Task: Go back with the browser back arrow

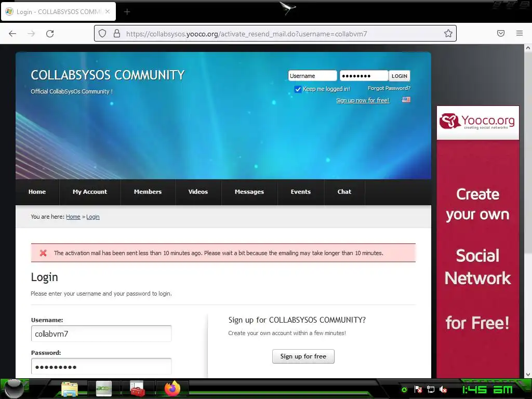Action: pos(12,33)
